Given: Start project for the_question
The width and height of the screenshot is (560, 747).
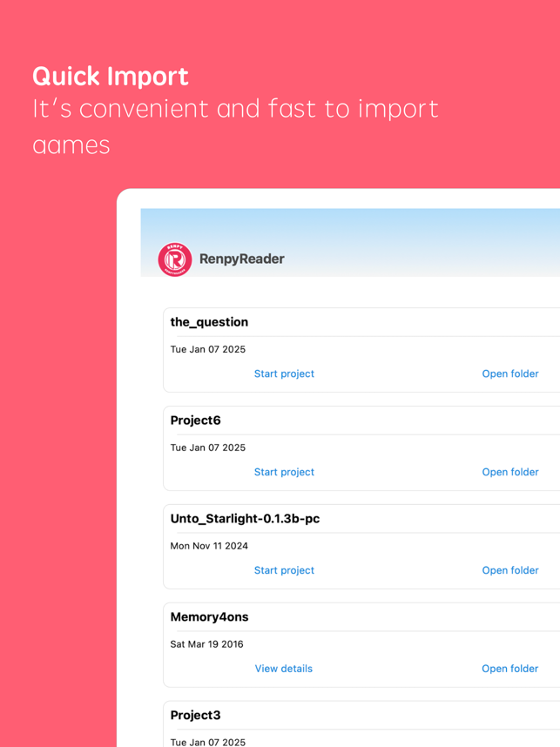Looking at the screenshot, I should click(x=284, y=373).
